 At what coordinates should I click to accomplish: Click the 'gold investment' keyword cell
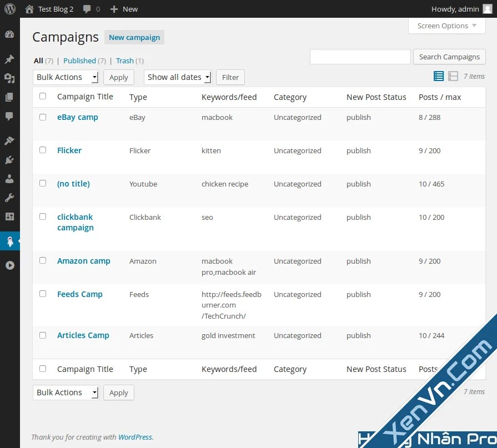click(228, 335)
